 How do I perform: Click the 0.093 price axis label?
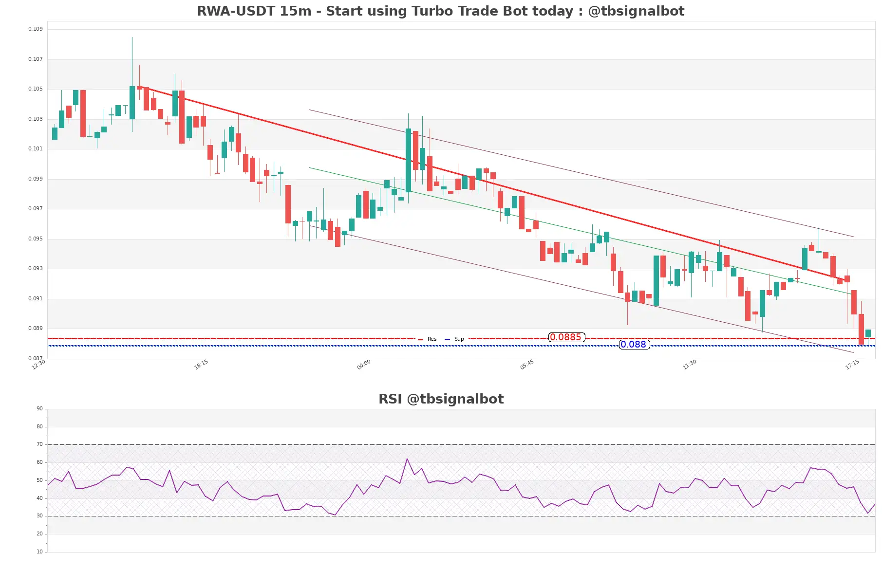[x=36, y=269]
